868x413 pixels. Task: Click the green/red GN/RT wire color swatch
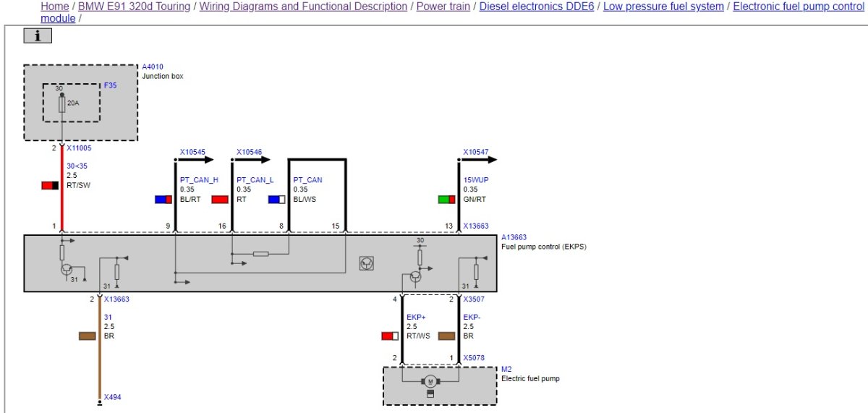[x=446, y=200]
